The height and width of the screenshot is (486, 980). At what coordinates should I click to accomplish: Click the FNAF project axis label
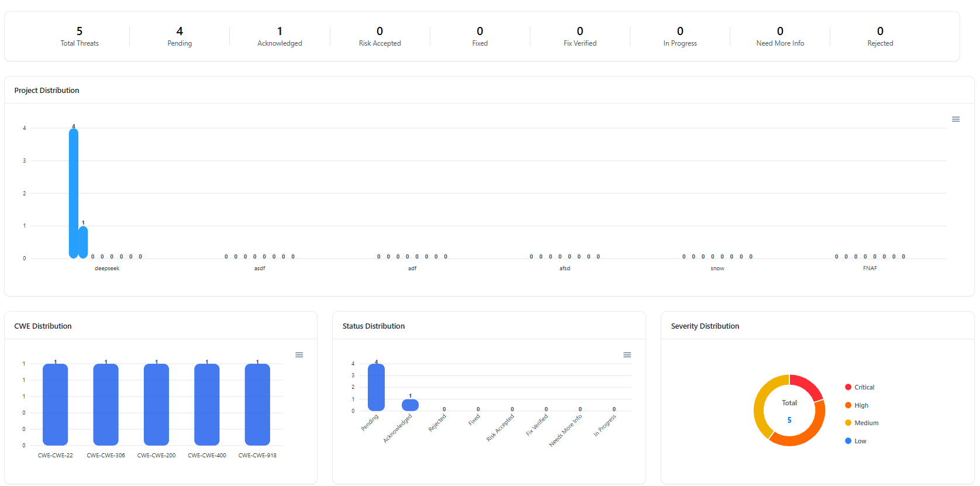click(x=870, y=268)
